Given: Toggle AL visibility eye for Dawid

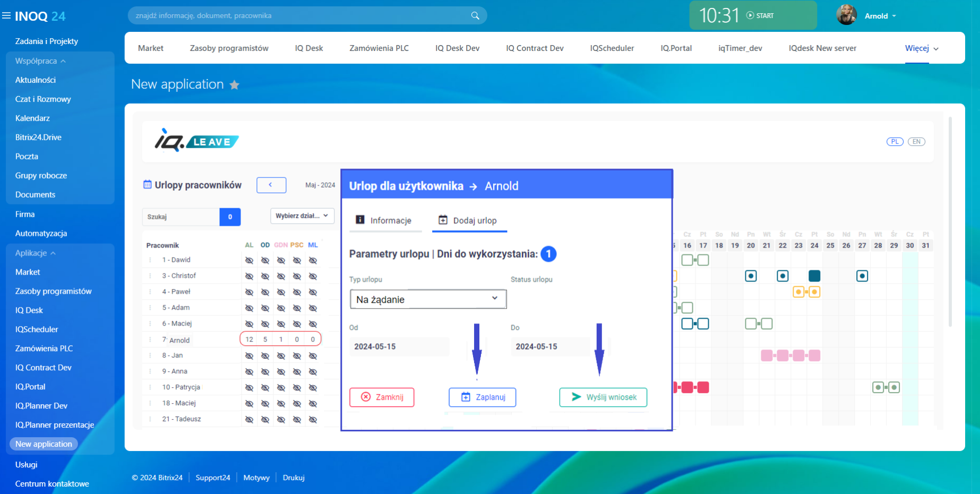Looking at the screenshot, I should (x=249, y=260).
